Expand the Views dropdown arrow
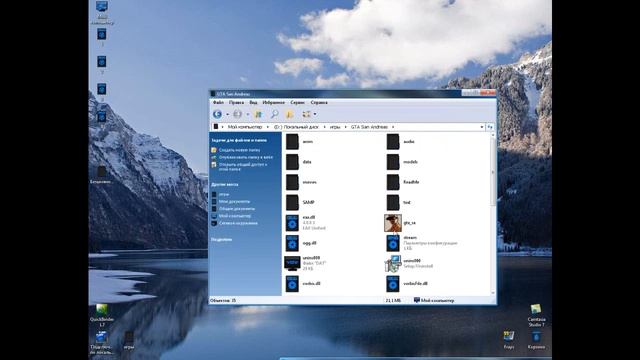The height and width of the screenshot is (360, 640). [x=315, y=114]
